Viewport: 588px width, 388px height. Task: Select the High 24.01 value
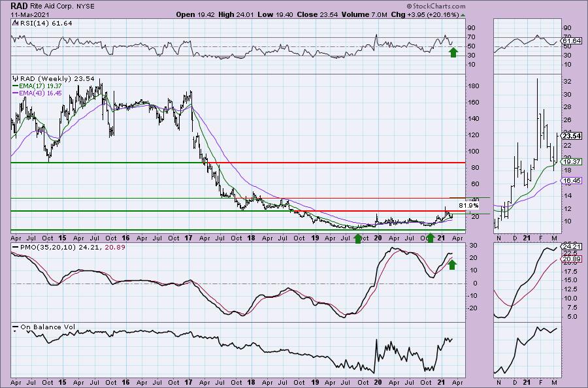[x=236, y=14]
